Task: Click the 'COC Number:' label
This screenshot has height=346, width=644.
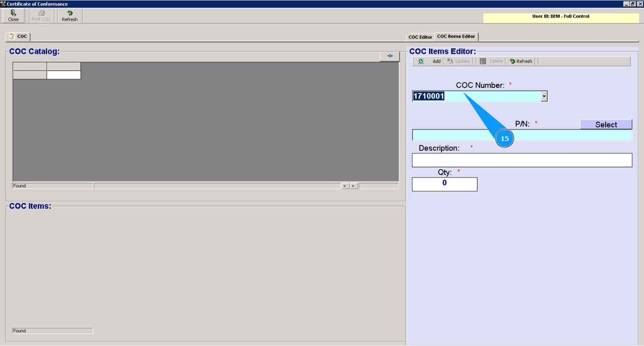Action: coord(480,85)
